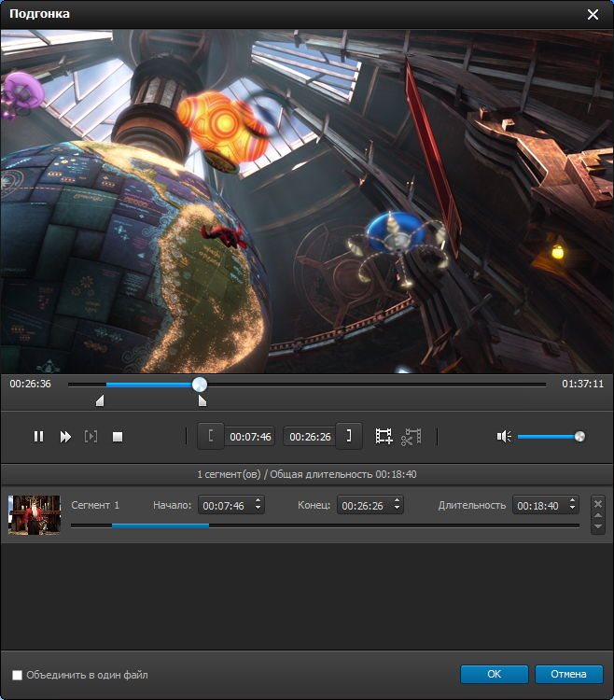The height and width of the screenshot is (700, 614).
Task: Set segment start with left bracket button
Action: coord(211,436)
